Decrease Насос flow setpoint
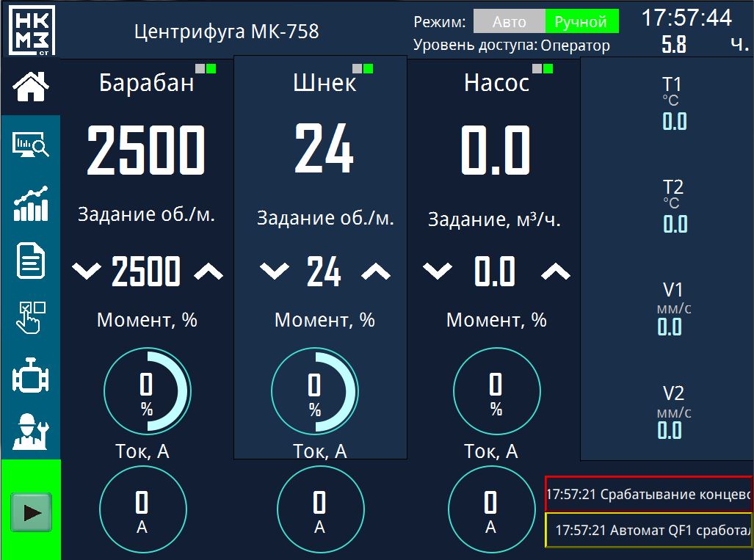754x560 pixels. coord(438,272)
